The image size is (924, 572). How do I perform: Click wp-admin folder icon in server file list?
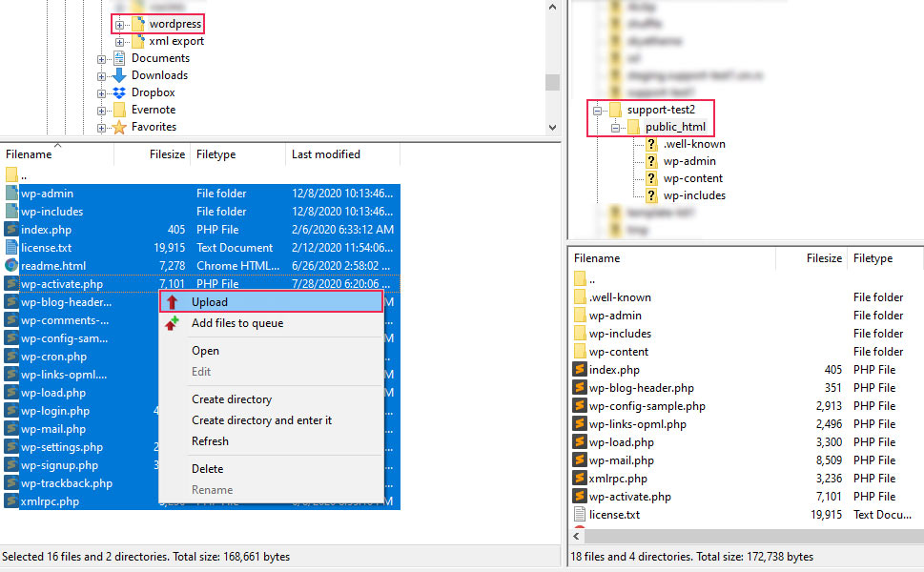[580, 316]
